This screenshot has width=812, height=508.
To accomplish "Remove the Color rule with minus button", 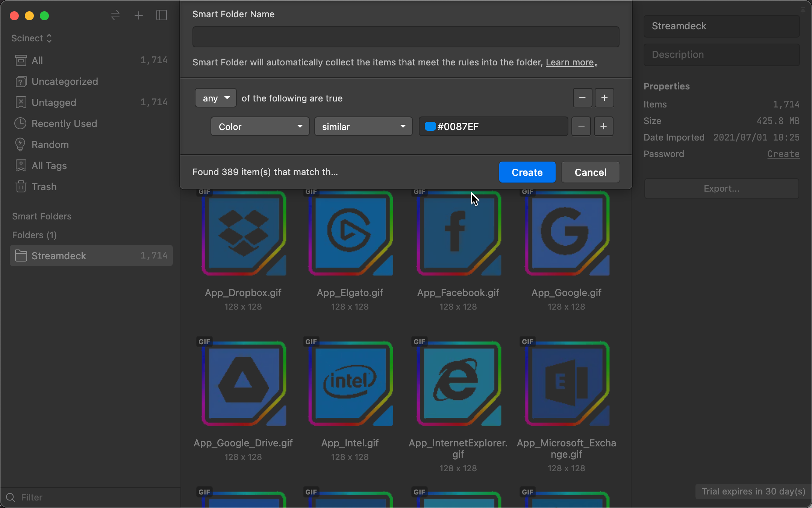I will 581,126.
